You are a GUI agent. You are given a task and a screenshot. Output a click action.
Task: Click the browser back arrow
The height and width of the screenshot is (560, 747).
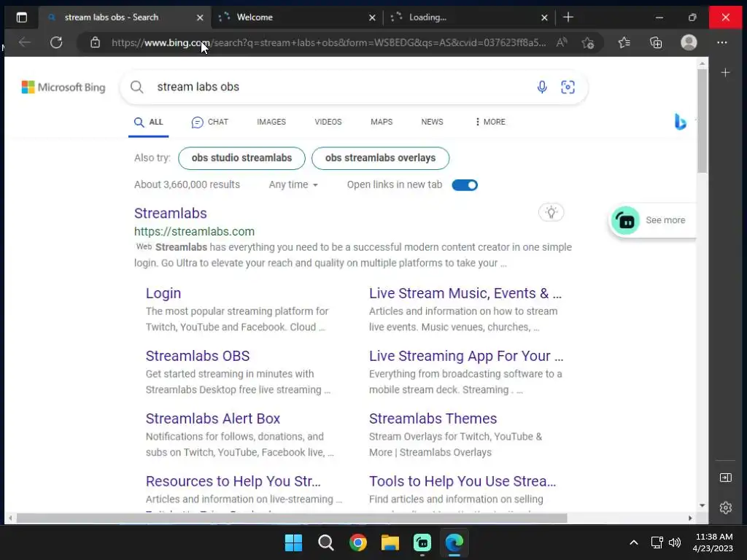pos(24,42)
